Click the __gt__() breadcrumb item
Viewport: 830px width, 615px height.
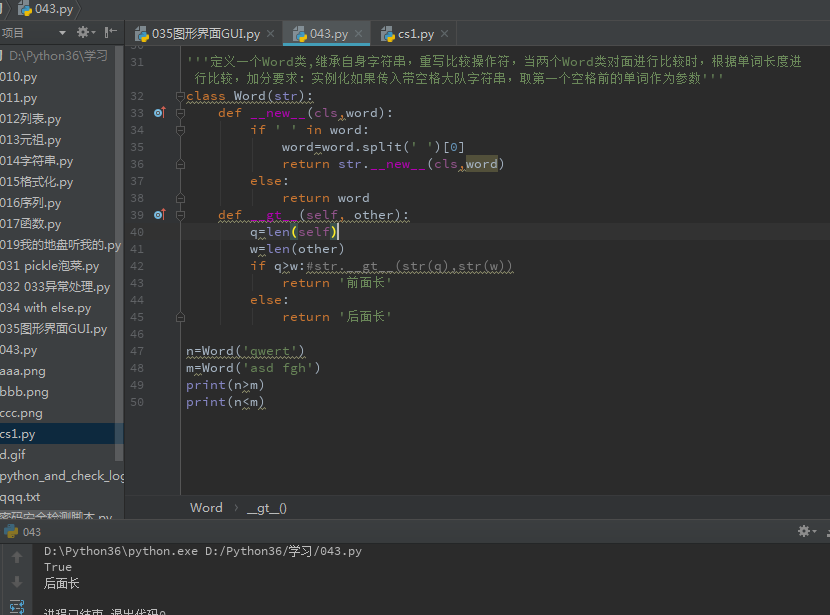click(x=266, y=507)
